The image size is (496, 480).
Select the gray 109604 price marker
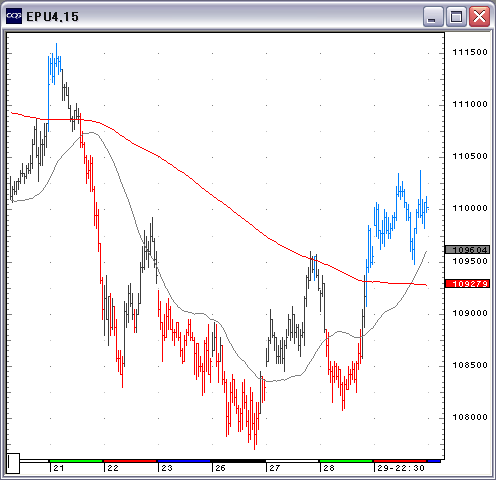point(468,250)
